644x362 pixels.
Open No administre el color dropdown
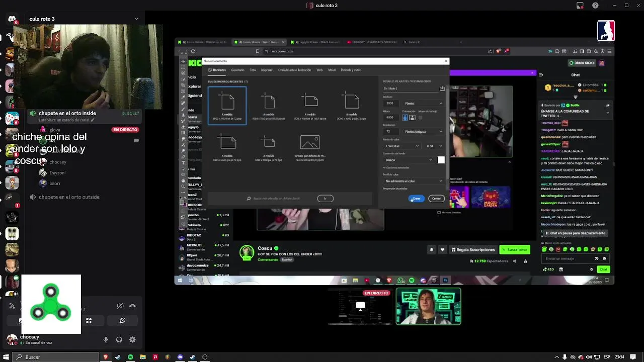413,181
